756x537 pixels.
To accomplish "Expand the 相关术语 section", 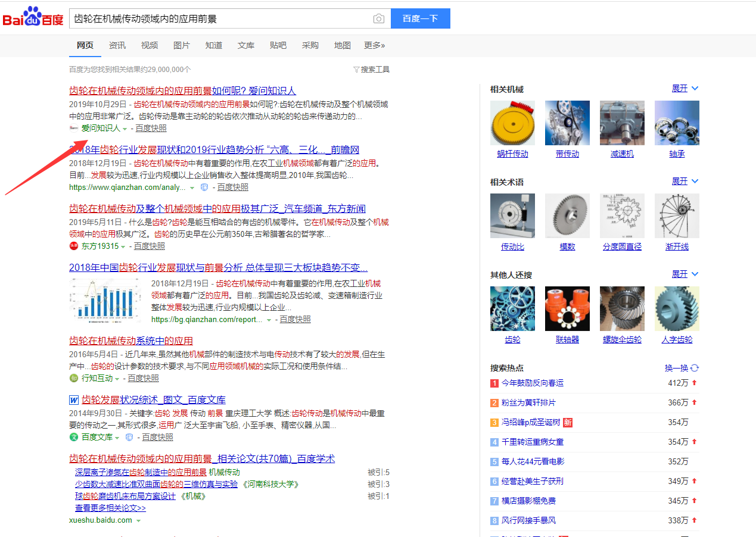I will (681, 181).
